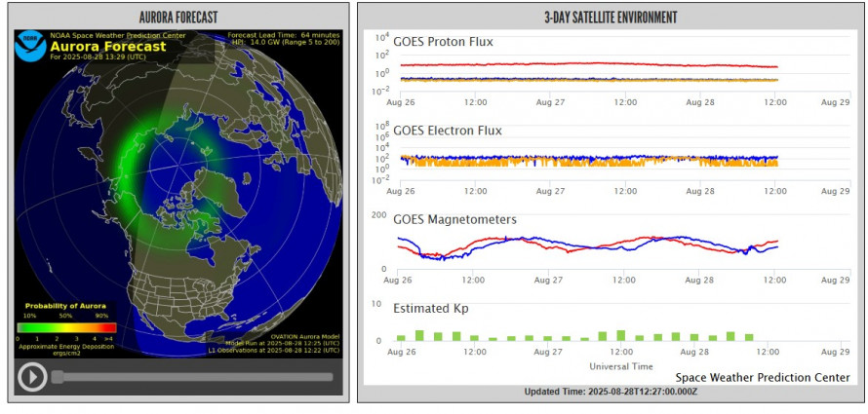Image resolution: width=868 pixels, height=414 pixels.
Task: Click the aurora animation progress slider
Action: coord(192,377)
